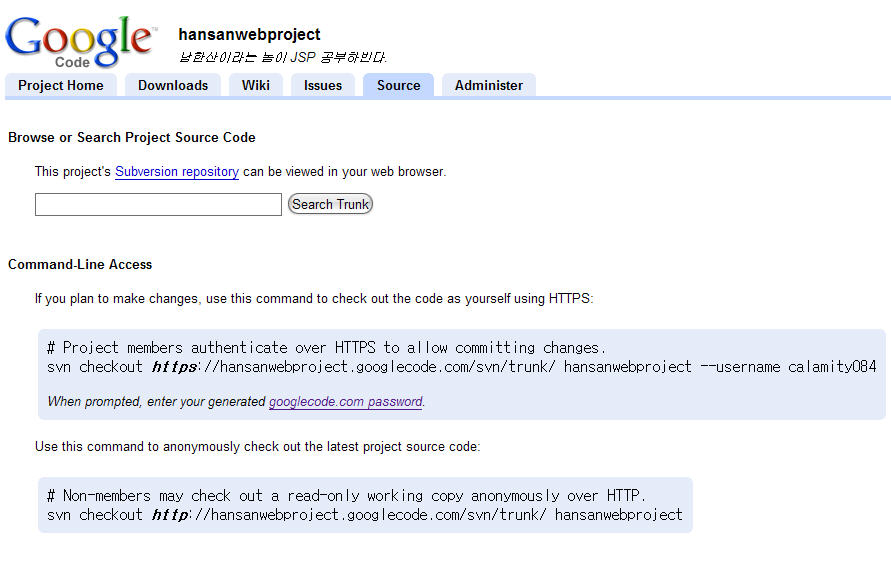
Task: Click the Non-members may check out comment line
Action: pyautogui.click(x=346, y=496)
